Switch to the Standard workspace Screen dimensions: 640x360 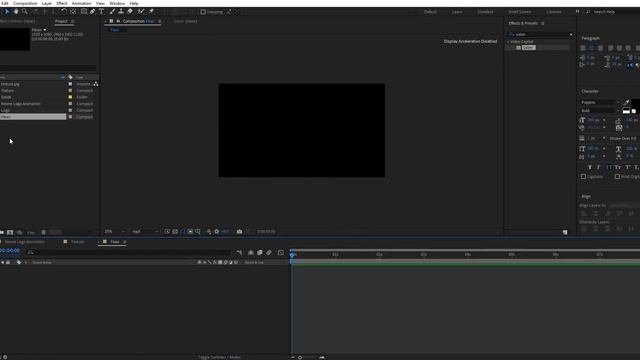click(485, 12)
